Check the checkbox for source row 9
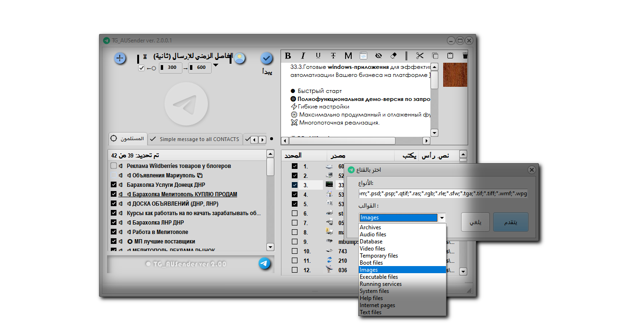Image resolution: width=644 pixels, height=334 pixels. click(295, 242)
